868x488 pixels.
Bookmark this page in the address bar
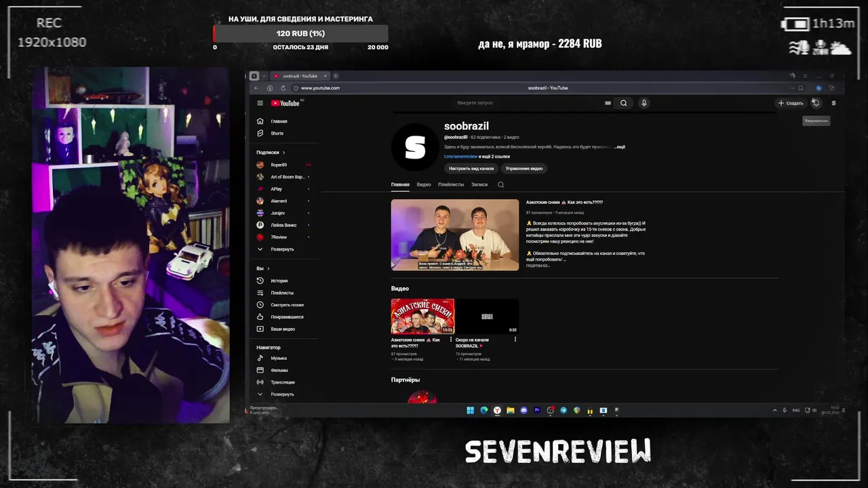click(x=801, y=88)
